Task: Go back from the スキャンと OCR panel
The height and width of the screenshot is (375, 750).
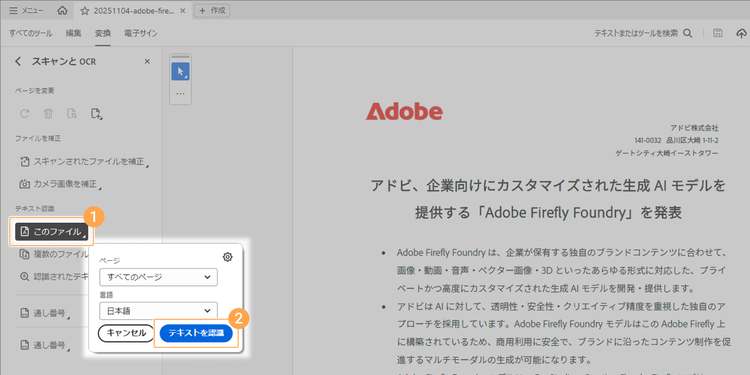Action: [18, 61]
